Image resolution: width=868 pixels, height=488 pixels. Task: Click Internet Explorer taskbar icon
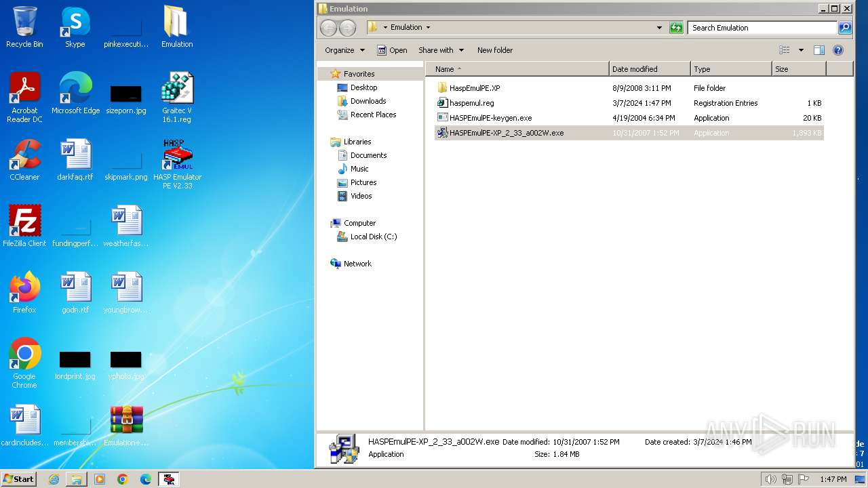pyautogui.click(x=54, y=479)
